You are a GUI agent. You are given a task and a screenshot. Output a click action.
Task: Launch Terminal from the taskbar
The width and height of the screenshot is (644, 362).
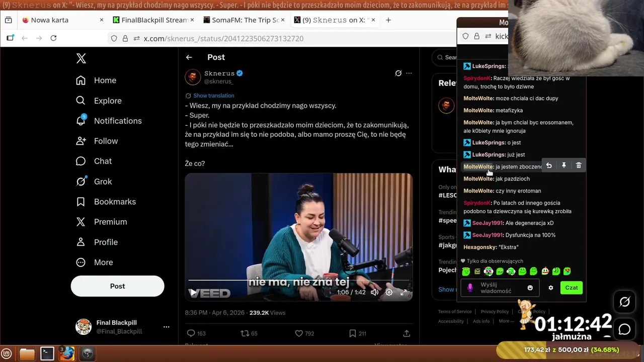(x=47, y=353)
